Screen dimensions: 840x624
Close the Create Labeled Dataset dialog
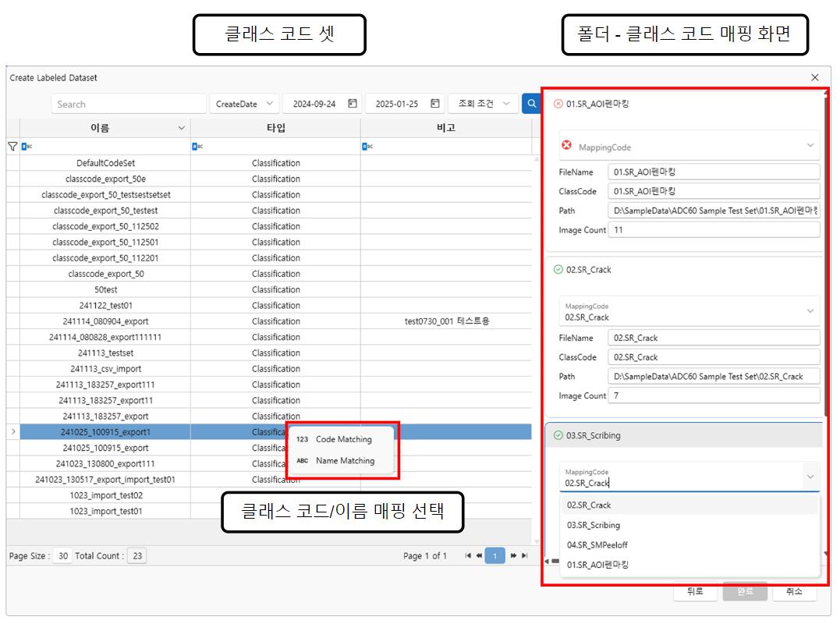pos(815,77)
